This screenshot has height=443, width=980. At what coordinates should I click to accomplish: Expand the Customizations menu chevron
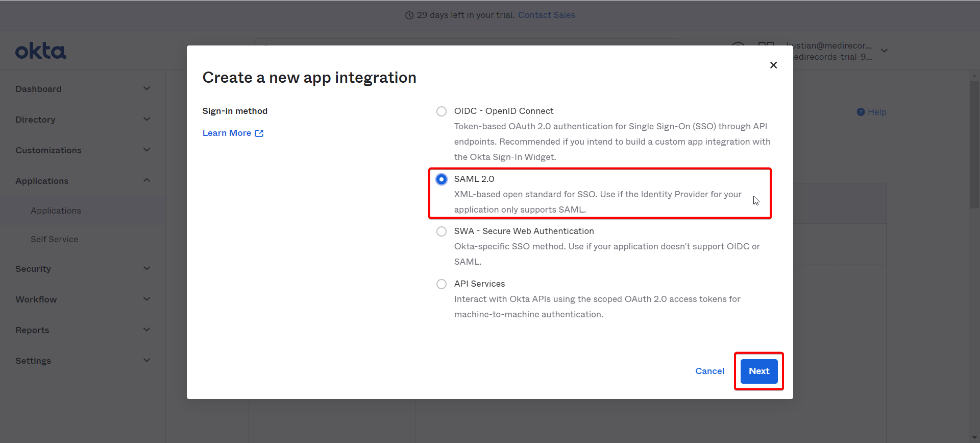tap(147, 150)
